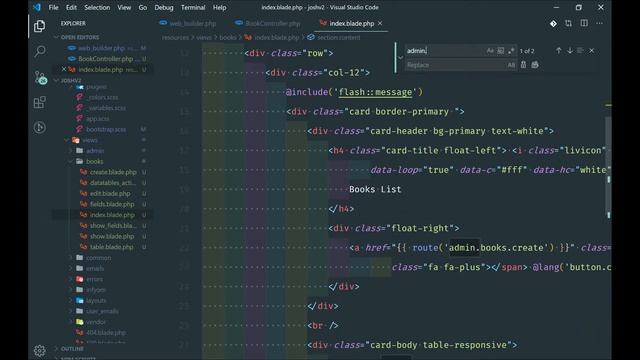Open the File menu
Image resolution: width=640 pixels, height=360 pixels.
click(x=53, y=7)
